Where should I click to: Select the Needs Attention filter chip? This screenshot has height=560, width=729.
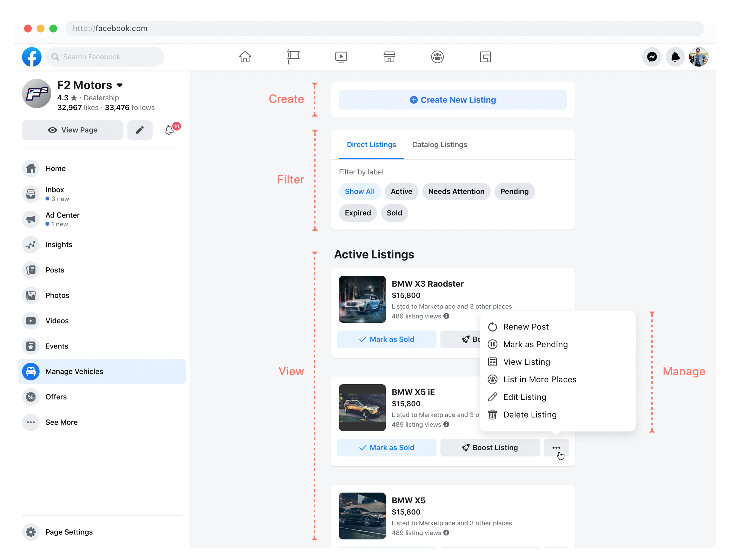(x=456, y=191)
